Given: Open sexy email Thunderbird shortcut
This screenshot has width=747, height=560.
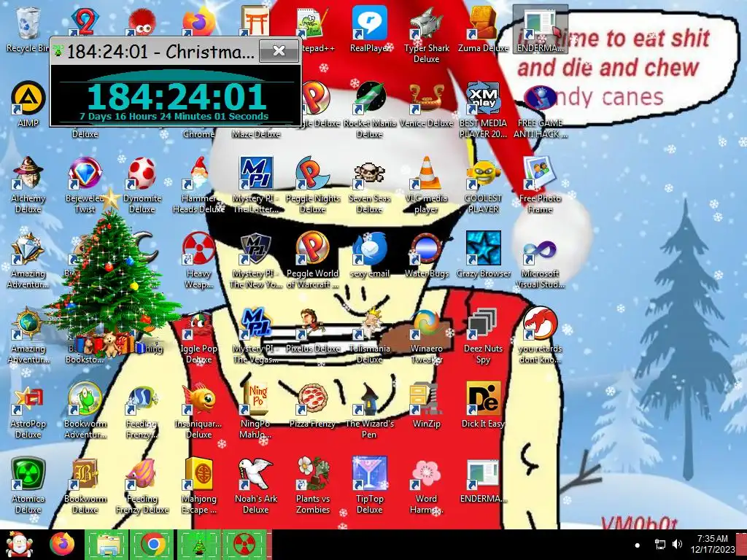Looking at the screenshot, I should click(369, 255).
